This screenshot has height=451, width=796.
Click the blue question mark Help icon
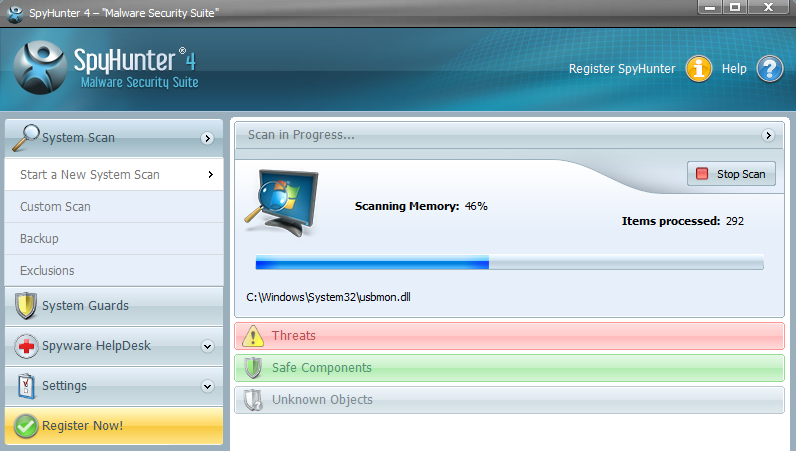click(x=768, y=69)
